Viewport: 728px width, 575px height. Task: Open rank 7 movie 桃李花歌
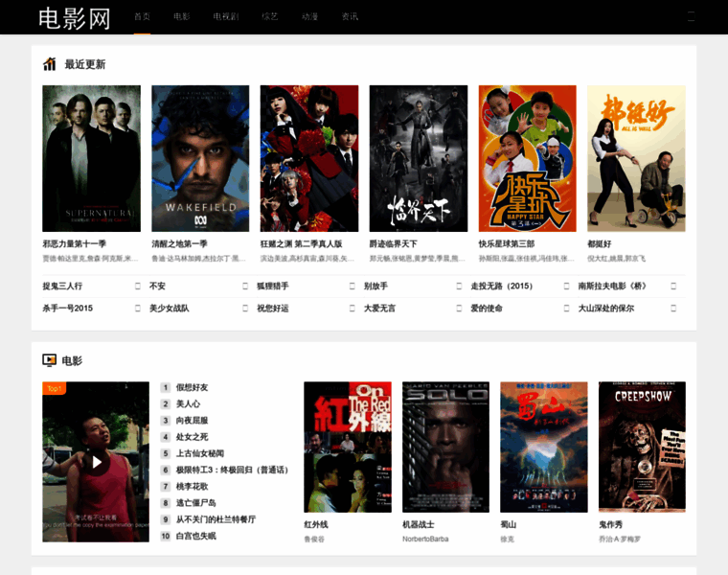192,486
